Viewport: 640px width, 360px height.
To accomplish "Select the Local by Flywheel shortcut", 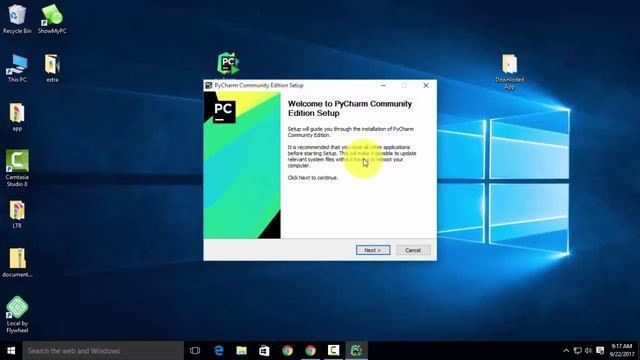I will click(x=17, y=314).
